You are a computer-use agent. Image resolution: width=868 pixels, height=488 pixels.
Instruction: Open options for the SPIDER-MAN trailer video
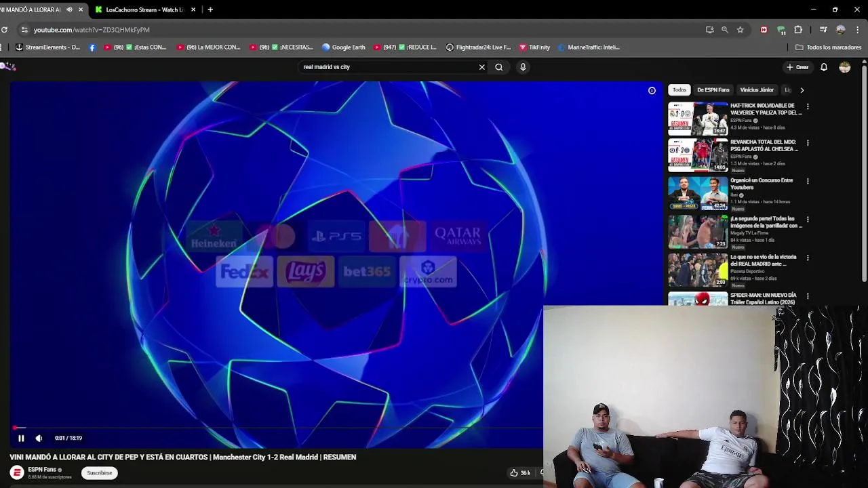click(x=808, y=296)
